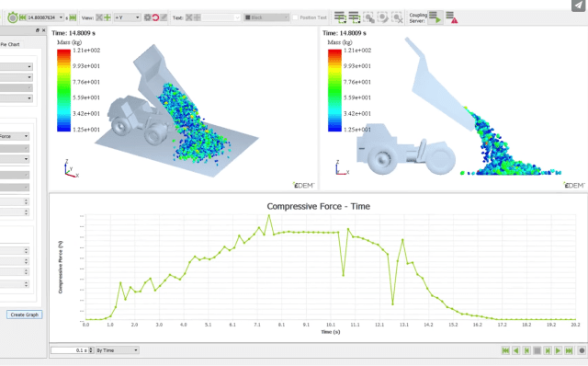
Task: Open the fourth dropdown in the top group
Action: (17, 98)
